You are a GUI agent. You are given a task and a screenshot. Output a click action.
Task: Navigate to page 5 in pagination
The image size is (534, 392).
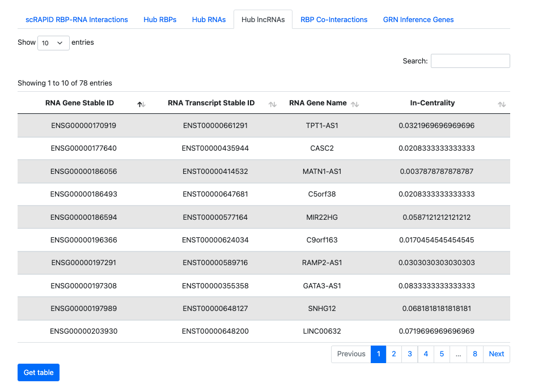pyautogui.click(x=442, y=354)
